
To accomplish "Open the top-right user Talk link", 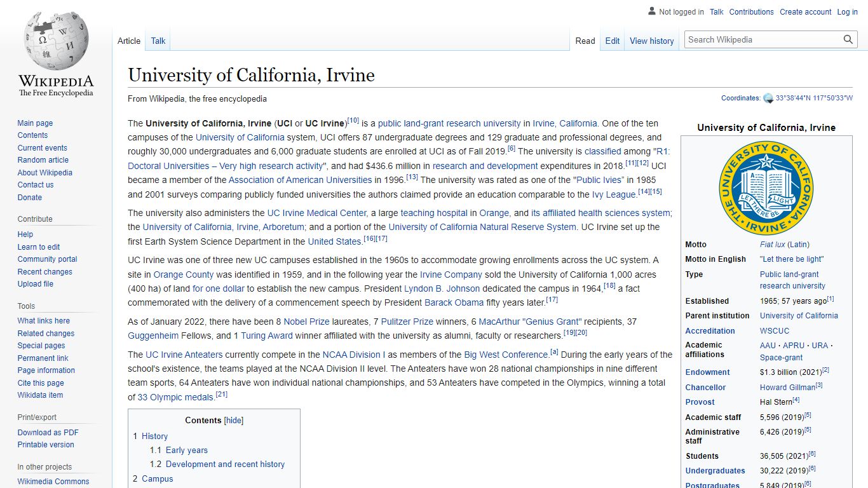I will click(717, 12).
